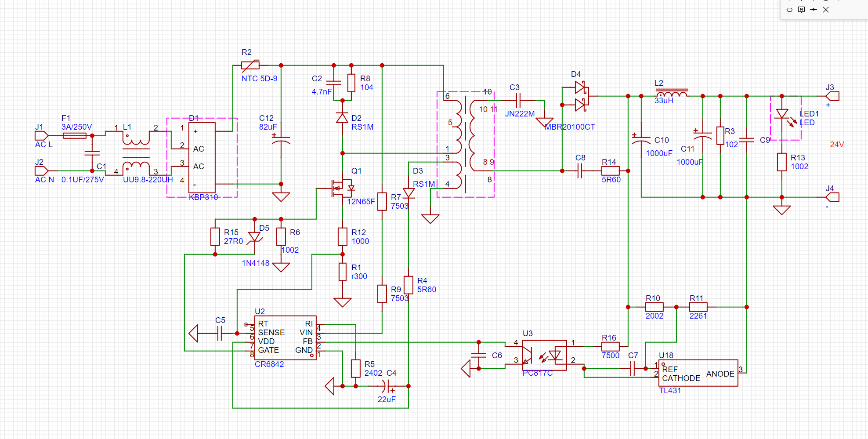Select the J2 AC N connector symbol
This screenshot has width=868, height=439.
[42, 171]
